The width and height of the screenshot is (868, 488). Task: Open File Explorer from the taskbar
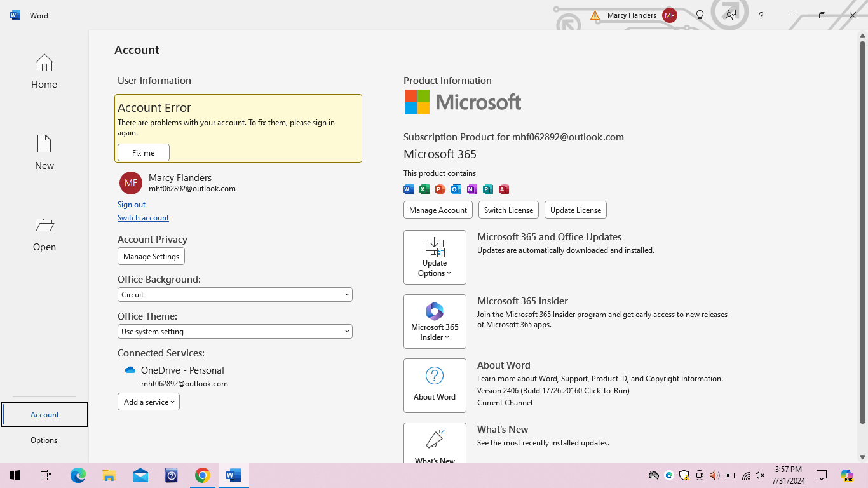click(x=109, y=475)
